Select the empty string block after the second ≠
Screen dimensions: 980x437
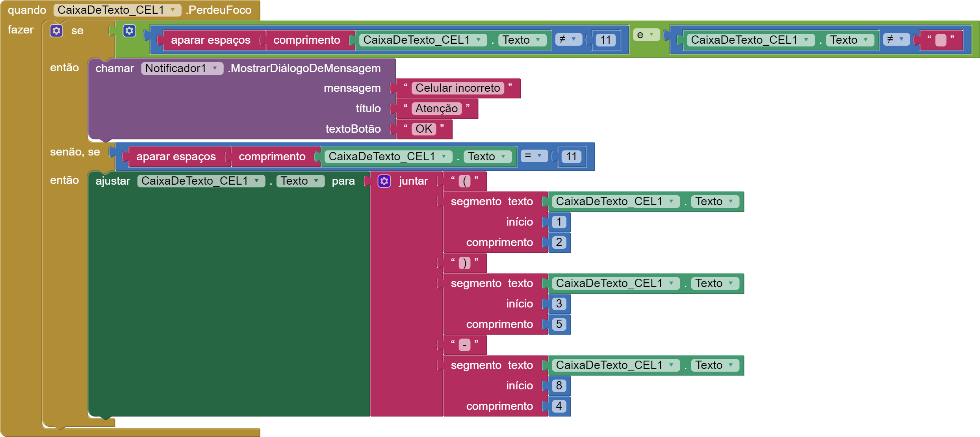[x=941, y=40]
